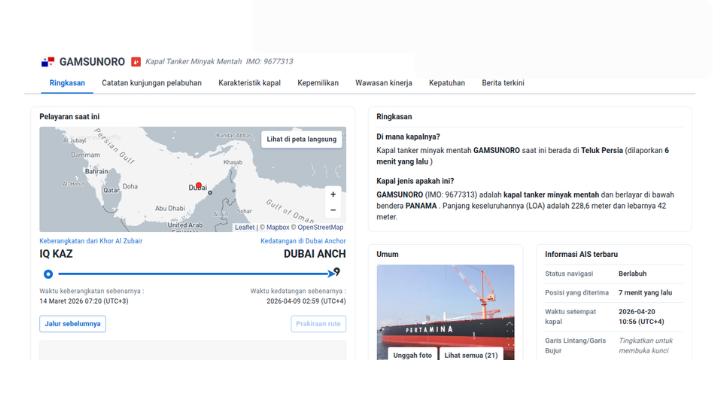Viewport: 720px width, 400px height.
Task: Zoom in on the map
Action: click(x=333, y=194)
